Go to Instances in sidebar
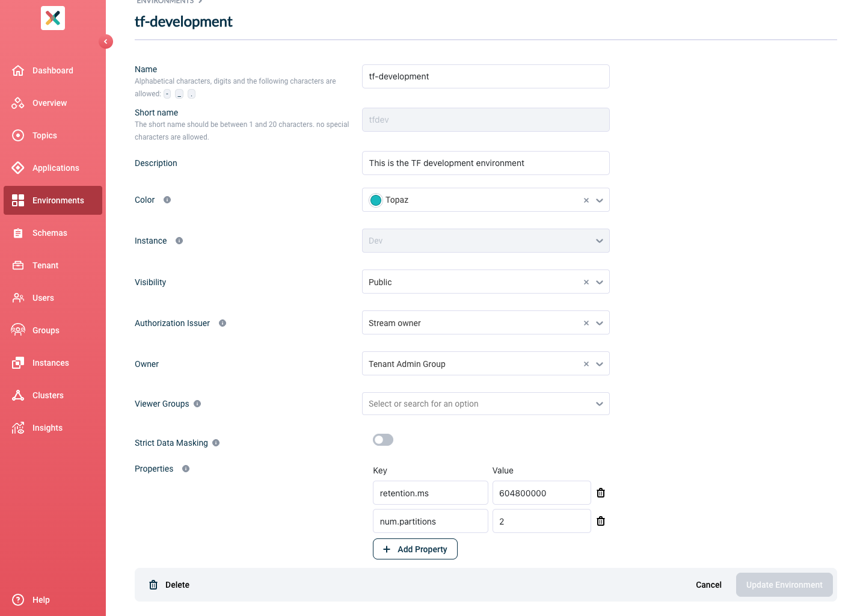The image size is (866, 616). coord(53,363)
